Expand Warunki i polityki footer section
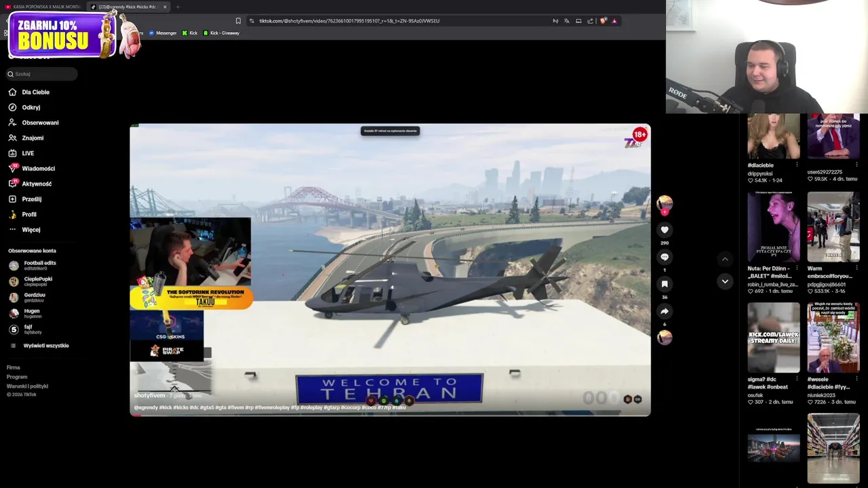Image resolution: width=868 pixels, height=488 pixels. pyautogui.click(x=28, y=386)
